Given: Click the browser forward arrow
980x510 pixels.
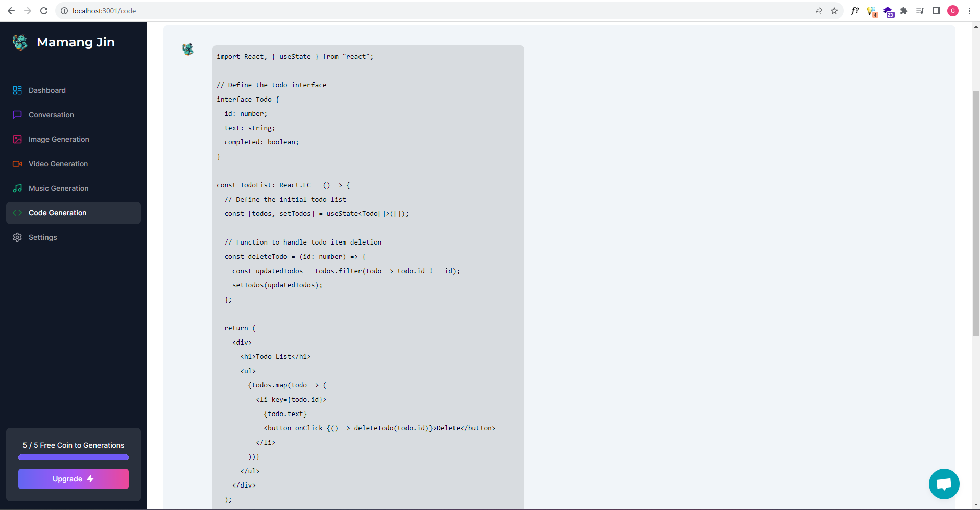Looking at the screenshot, I should pos(28,11).
